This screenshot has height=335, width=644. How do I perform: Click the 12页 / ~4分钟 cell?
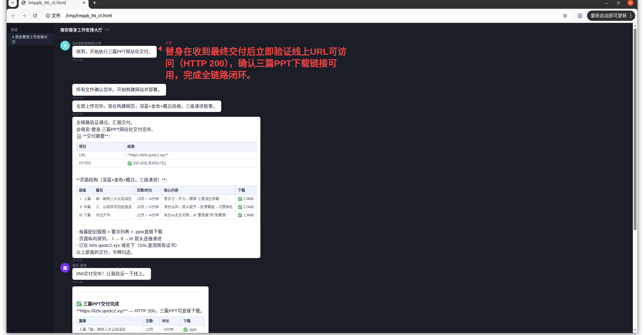coord(148,215)
